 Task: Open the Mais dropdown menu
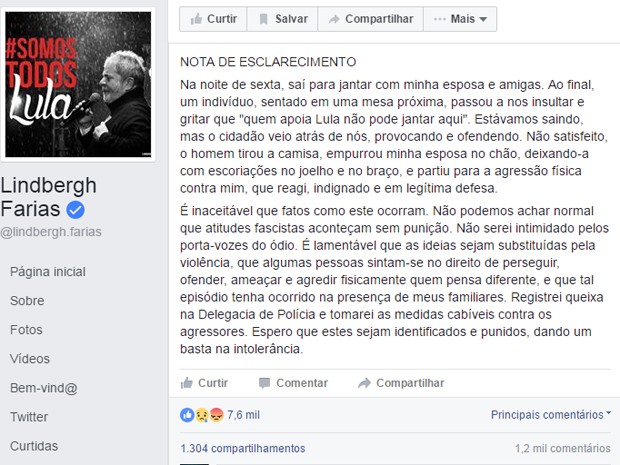point(460,19)
